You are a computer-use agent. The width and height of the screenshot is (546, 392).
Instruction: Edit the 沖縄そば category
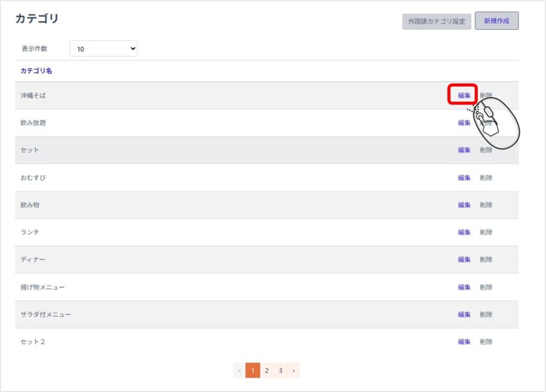point(464,95)
